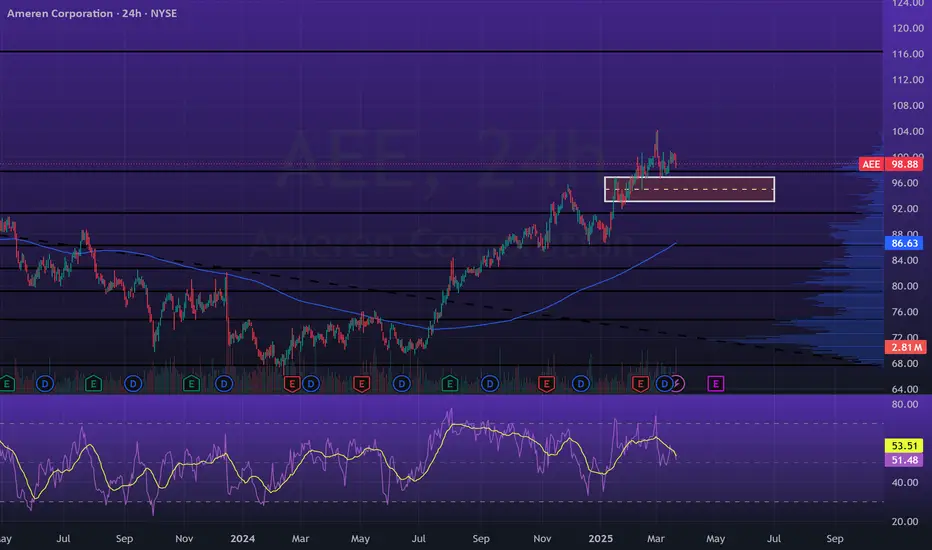The height and width of the screenshot is (550, 932).
Task: Click the Sep label at the time axis end
Action: (x=835, y=539)
